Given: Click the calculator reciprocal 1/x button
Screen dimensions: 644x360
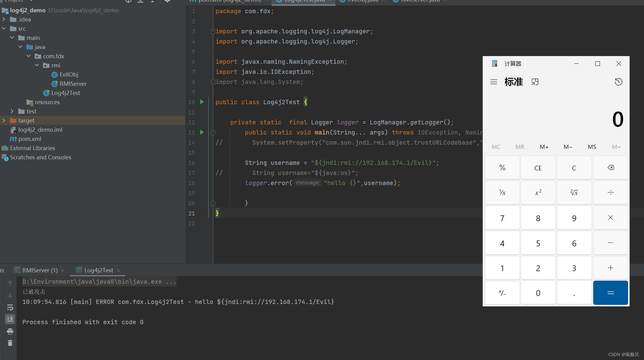Looking at the screenshot, I should [502, 193].
